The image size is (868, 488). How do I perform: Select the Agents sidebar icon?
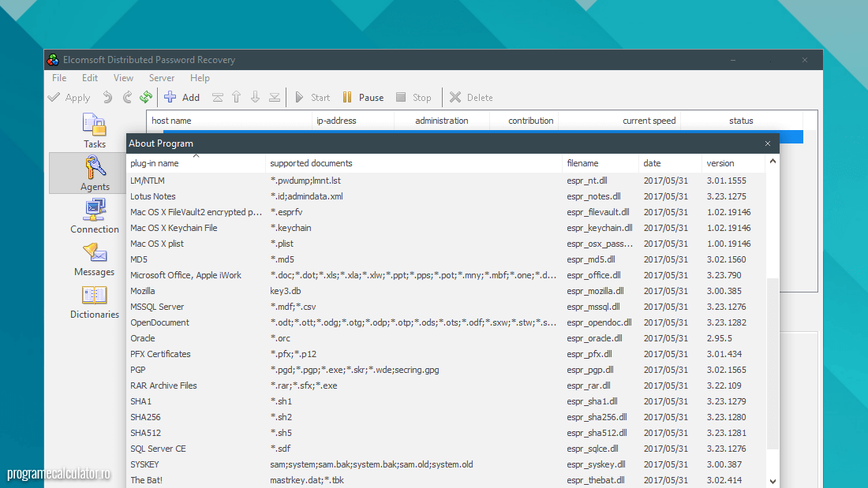[x=95, y=173]
